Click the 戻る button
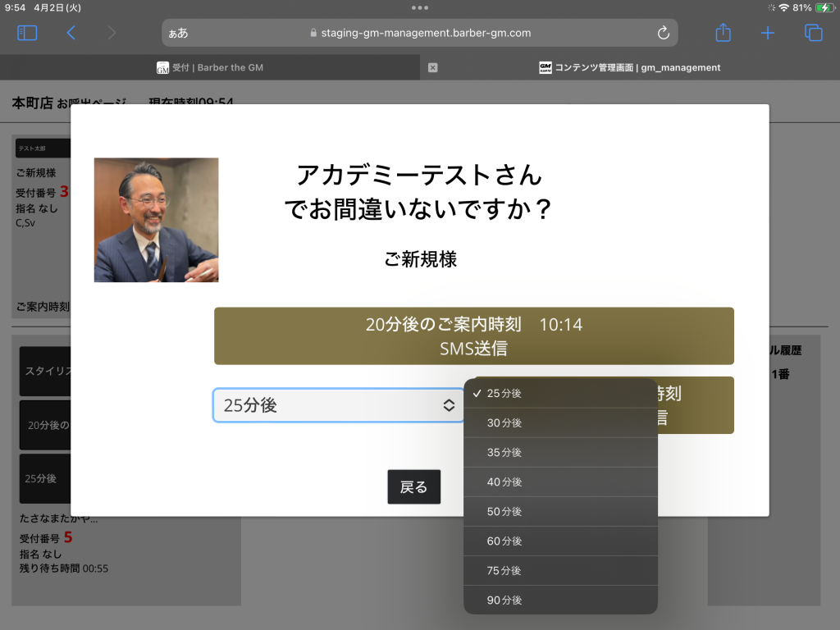Viewport: 840px width, 630px height. pos(413,487)
